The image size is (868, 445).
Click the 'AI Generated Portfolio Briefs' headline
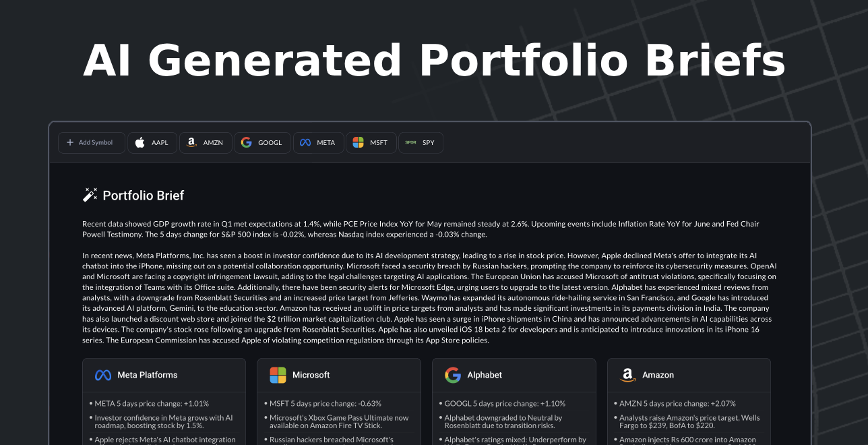point(434,61)
